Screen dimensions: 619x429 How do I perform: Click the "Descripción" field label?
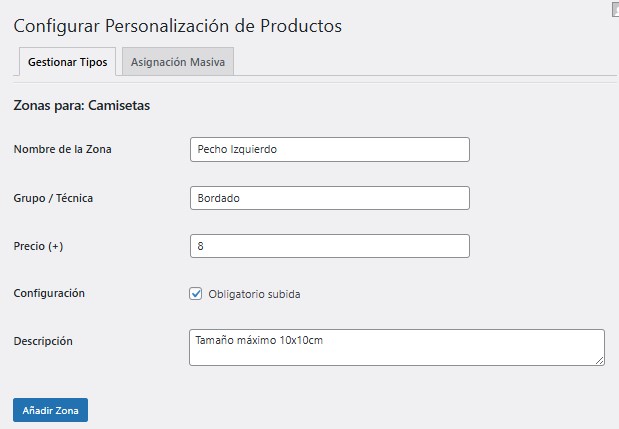click(43, 341)
